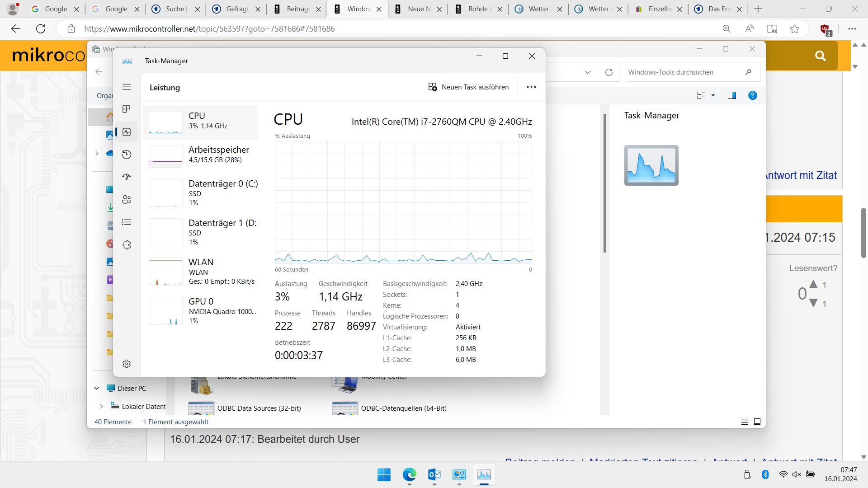Open new browser tab
868x488 pixels.
click(758, 9)
